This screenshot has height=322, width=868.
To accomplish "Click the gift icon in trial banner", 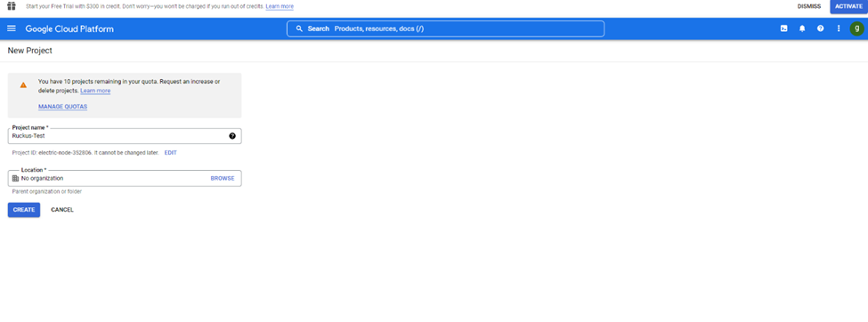I will (11, 6).
